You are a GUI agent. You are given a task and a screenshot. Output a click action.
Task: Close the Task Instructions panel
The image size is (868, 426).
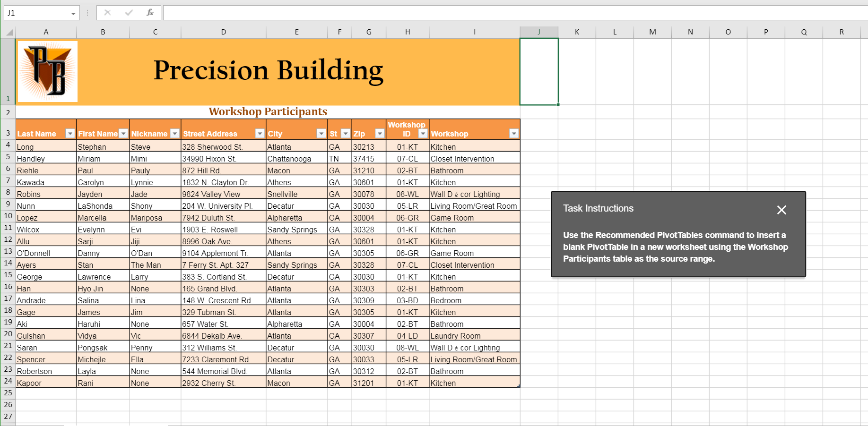click(781, 210)
